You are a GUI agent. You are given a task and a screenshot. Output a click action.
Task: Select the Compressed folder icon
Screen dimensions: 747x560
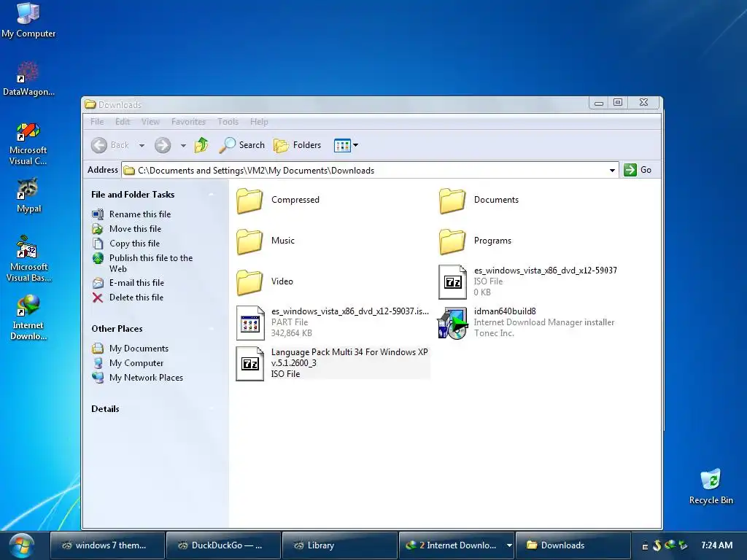[249, 201]
